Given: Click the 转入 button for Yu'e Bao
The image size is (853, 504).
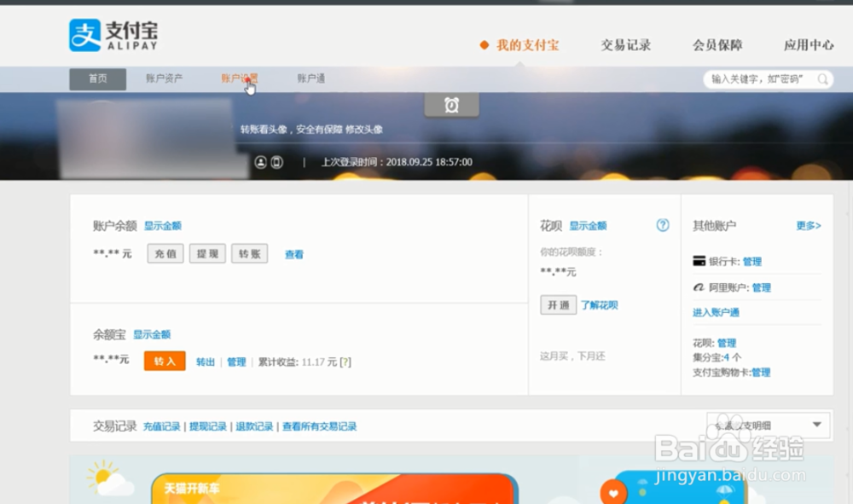Looking at the screenshot, I should click(x=164, y=361).
